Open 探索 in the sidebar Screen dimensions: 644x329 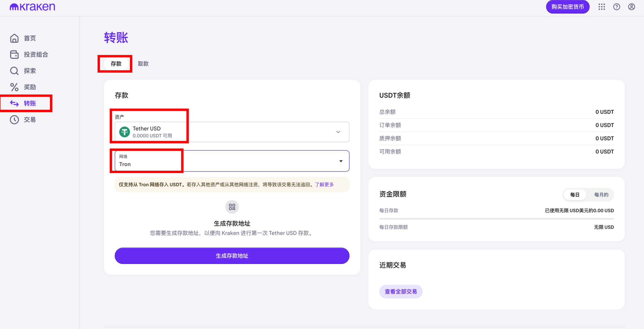tap(30, 71)
